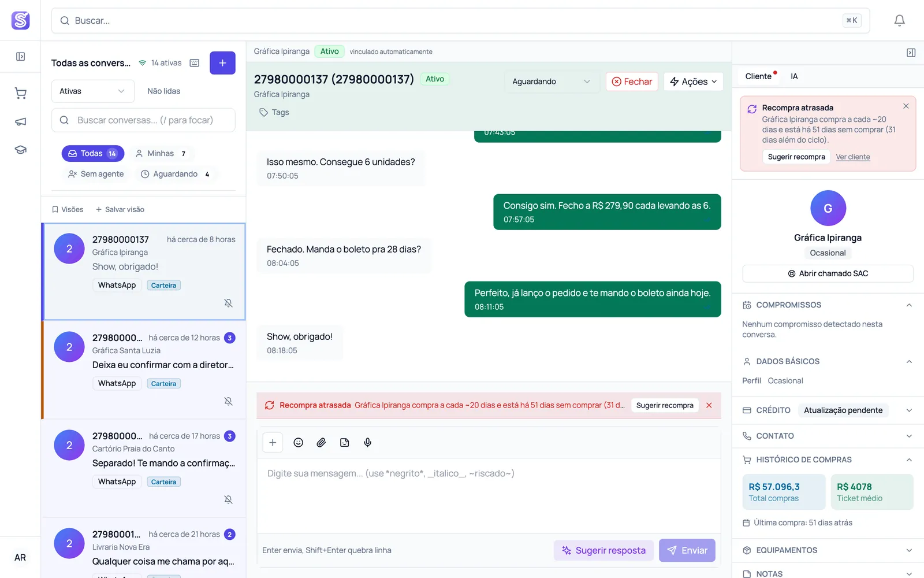Image resolution: width=924 pixels, height=578 pixels.
Task: Open the emoji picker
Action: pyautogui.click(x=298, y=443)
